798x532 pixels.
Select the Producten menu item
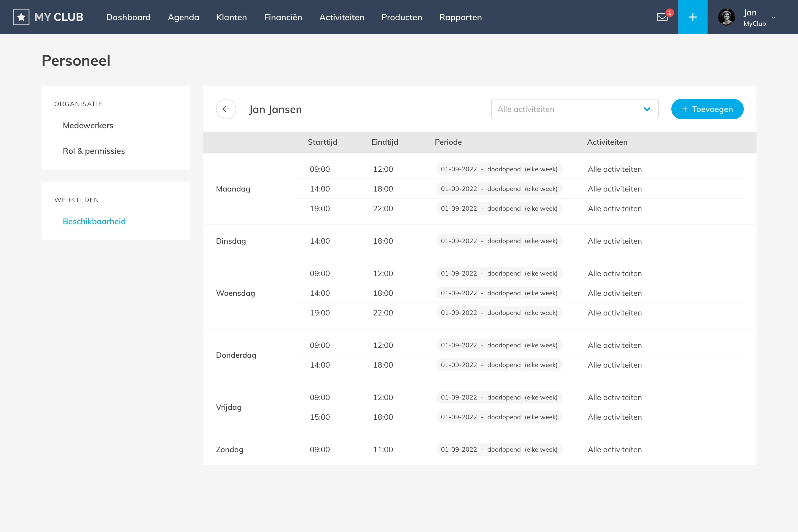pos(401,17)
